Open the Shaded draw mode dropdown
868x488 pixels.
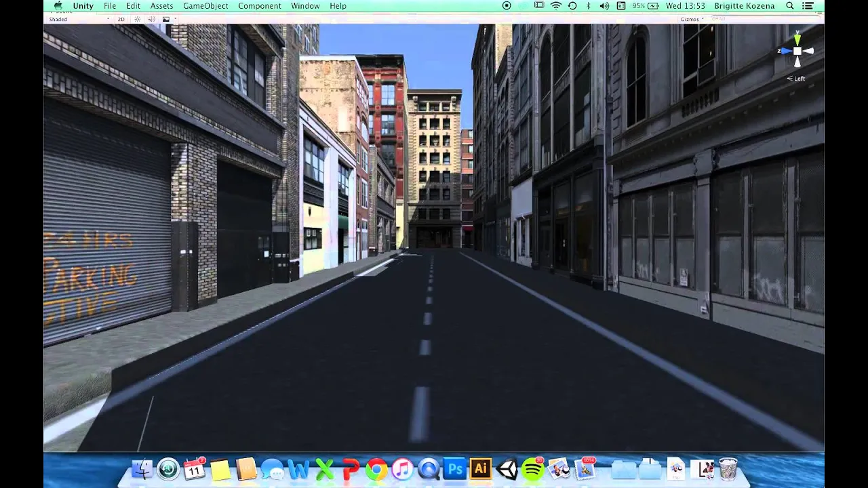(79, 19)
